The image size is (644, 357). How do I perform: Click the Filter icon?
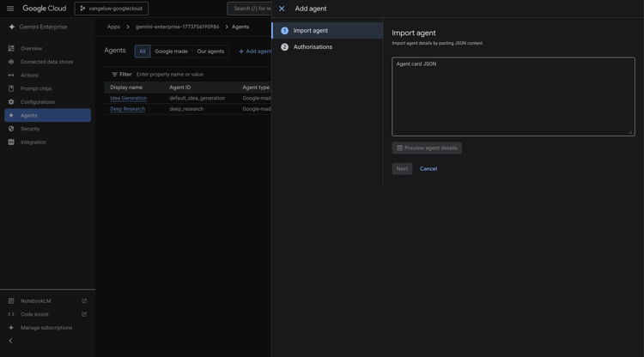click(x=114, y=75)
